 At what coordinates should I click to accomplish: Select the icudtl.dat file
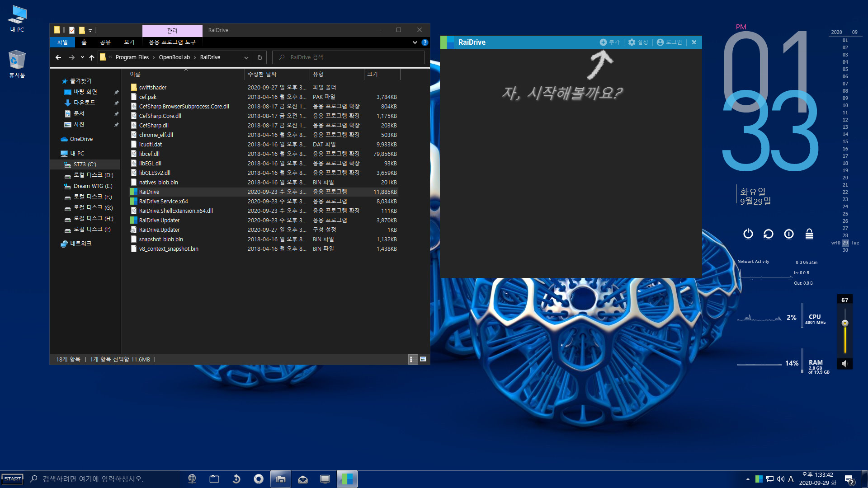pyautogui.click(x=150, y=144)
